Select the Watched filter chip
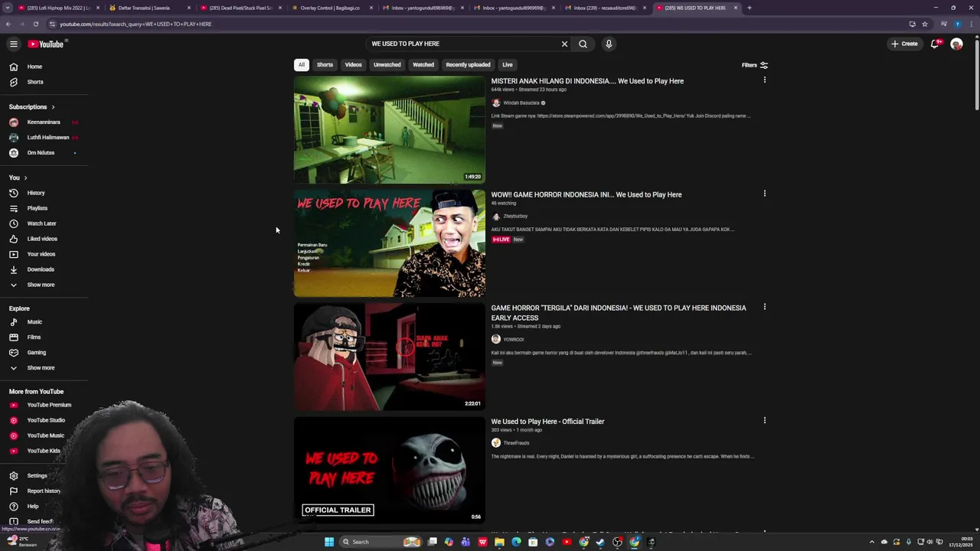980x551 pixels. click(423, 65)
